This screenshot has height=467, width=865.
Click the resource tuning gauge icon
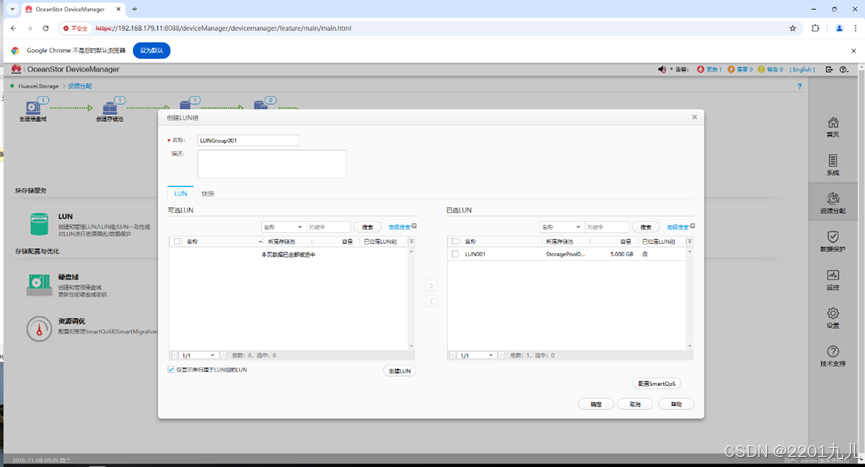click(x=39, y=329)
